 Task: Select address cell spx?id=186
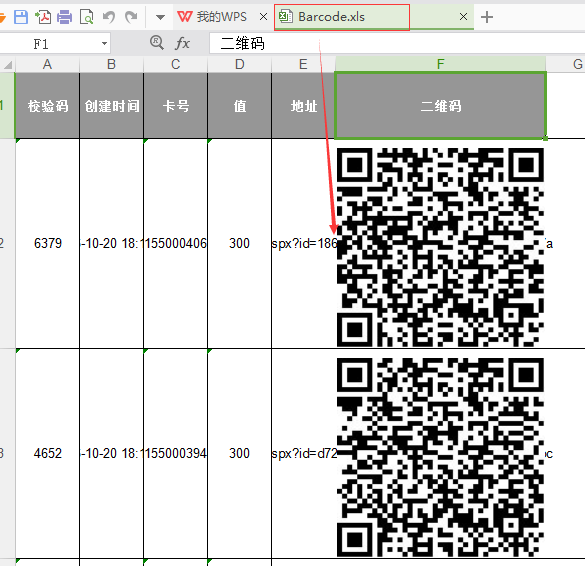pyautogui.click(x=303, y=244)
